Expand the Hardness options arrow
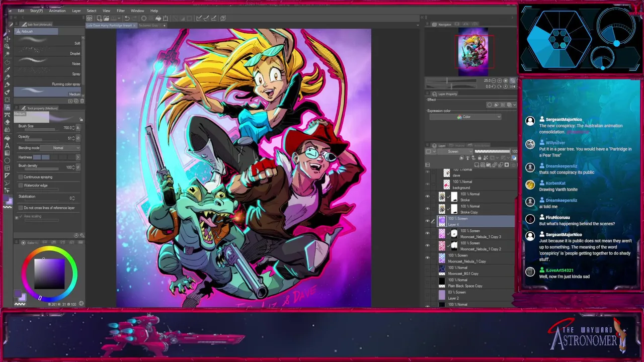Image resolution: width=644 pixels, height=362 pixels. (x=77, y=157)
